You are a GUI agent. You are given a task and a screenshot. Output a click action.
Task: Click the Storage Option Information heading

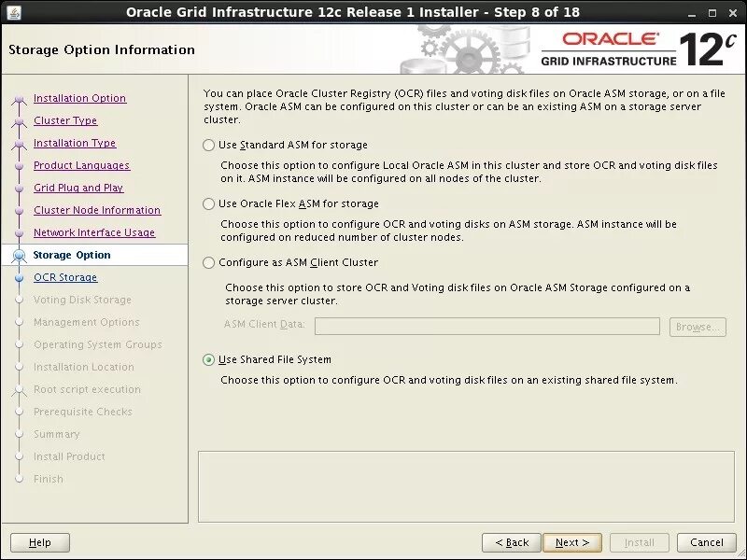coord(102,49)
